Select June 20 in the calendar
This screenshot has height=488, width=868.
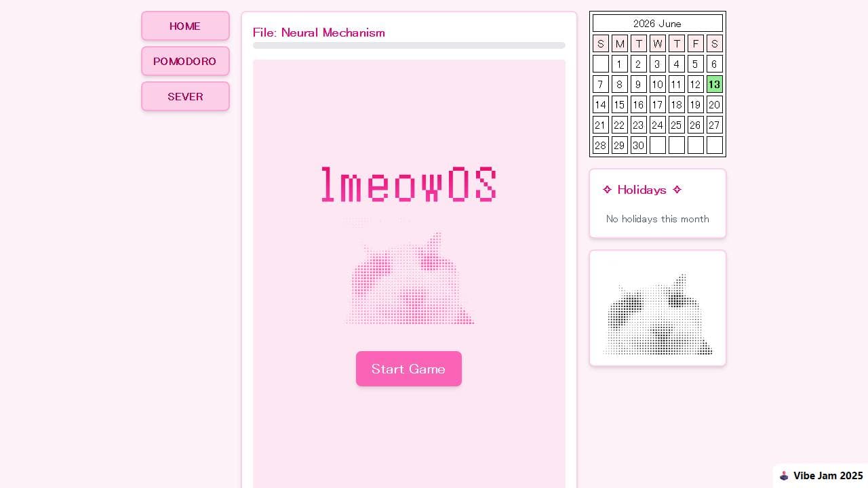pyautogui.click(x=715, y=104)
